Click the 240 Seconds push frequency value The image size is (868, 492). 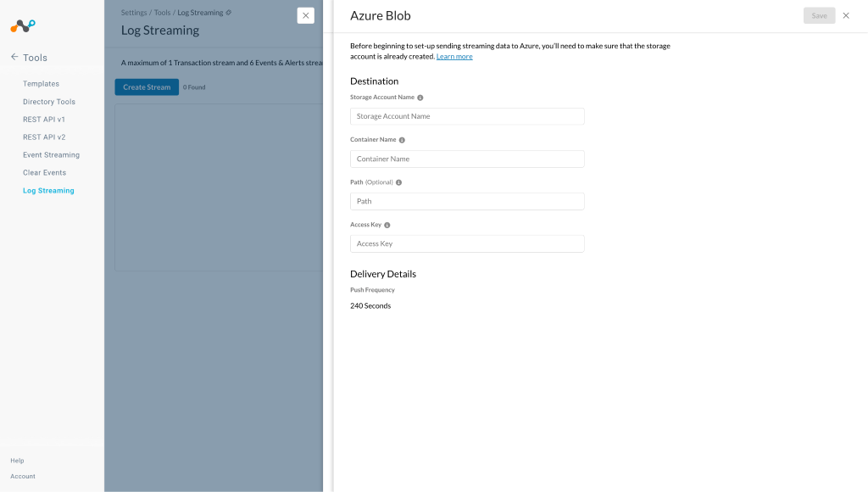[370, 306]
